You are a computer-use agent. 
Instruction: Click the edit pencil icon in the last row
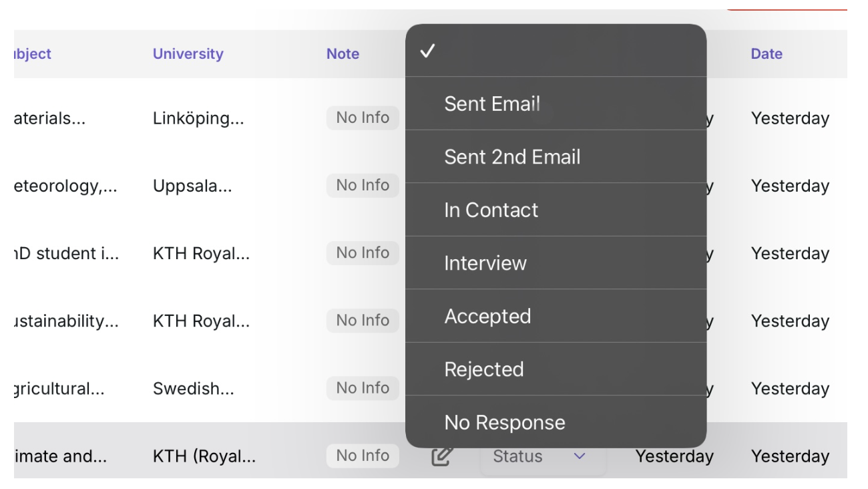443,457
